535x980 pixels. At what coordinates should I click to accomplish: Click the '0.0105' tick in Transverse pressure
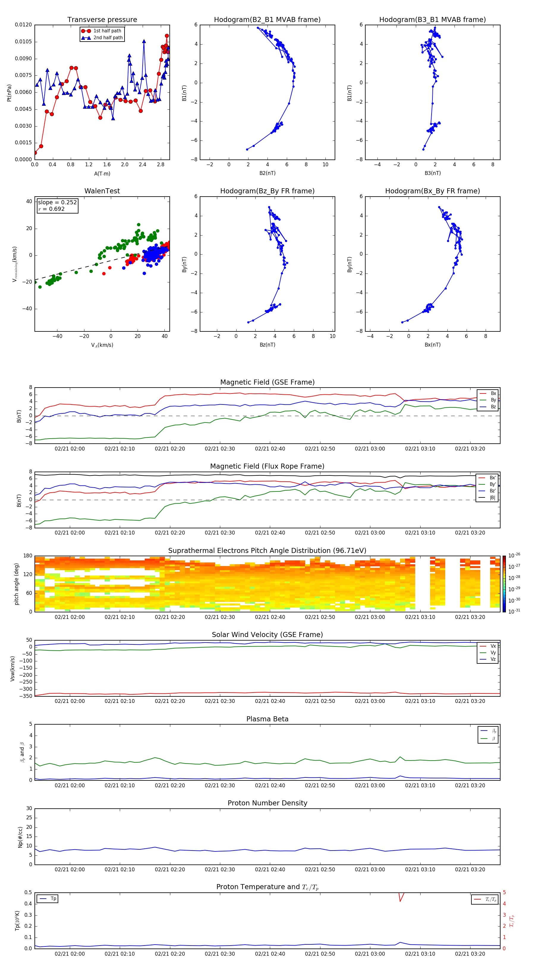23,42
